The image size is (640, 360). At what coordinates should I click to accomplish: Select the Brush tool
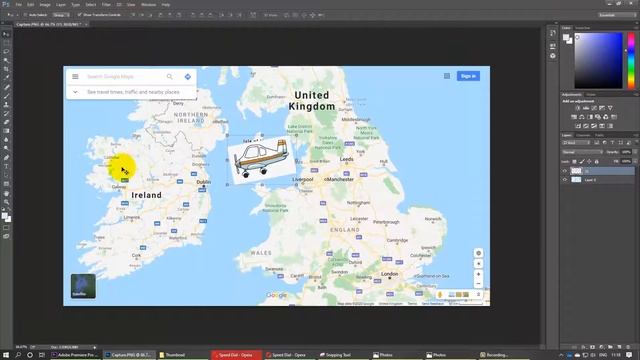click(6, 96)
